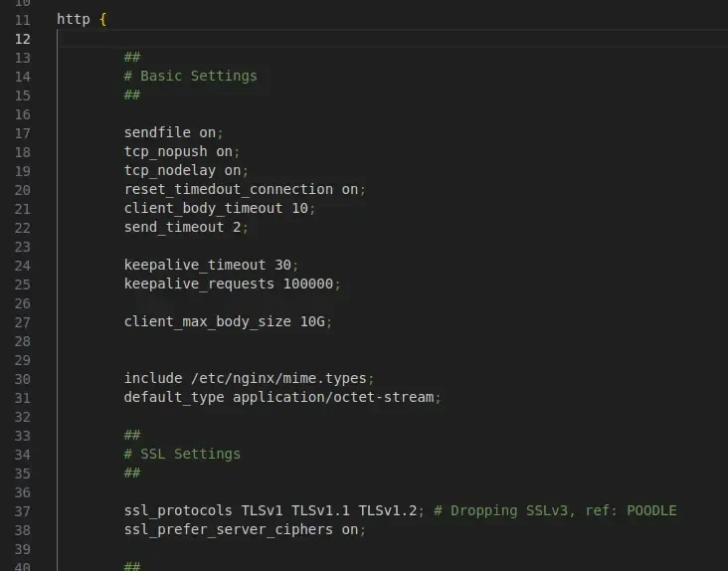Click the 'client_body_timeout 10;' line

[x=220, y=209]
